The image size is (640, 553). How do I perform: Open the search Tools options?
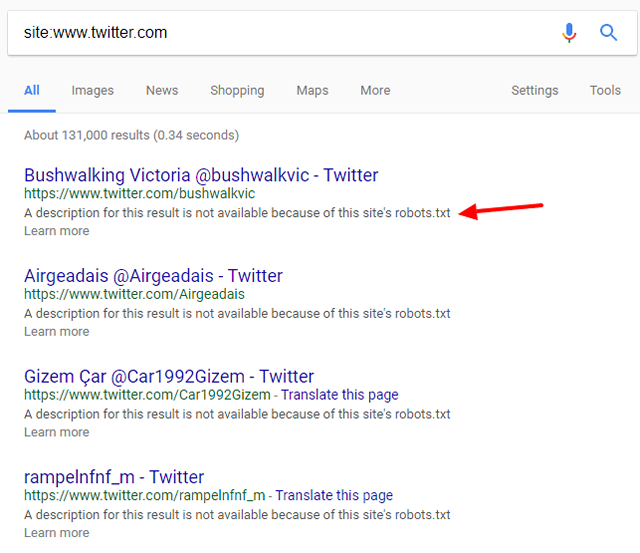(605, 91)
